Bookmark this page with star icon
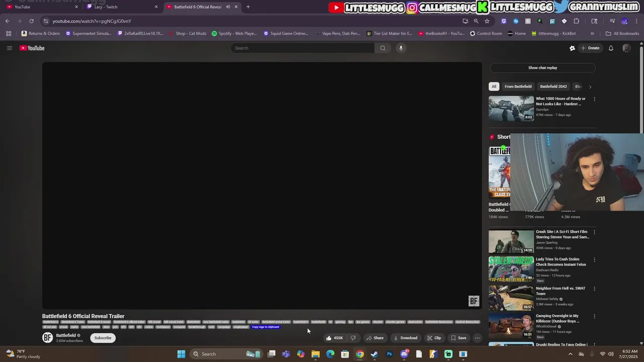644x362 pixels. [487, 21]
